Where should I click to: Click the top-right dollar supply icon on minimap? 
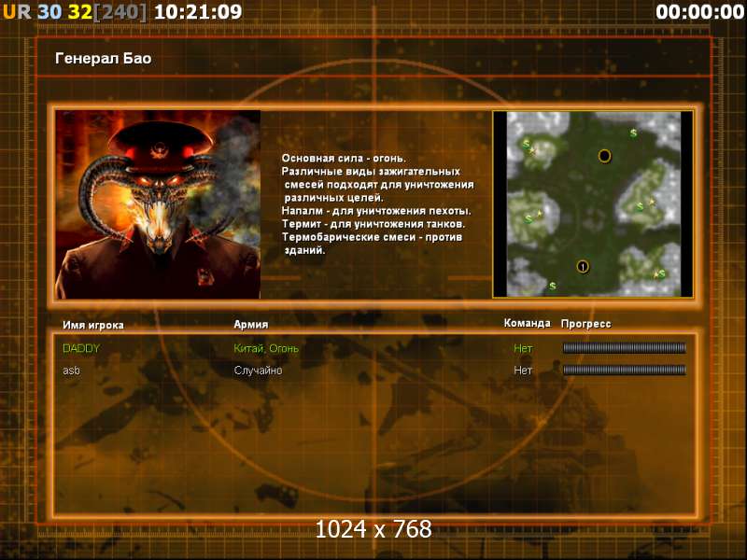(634, 133)
